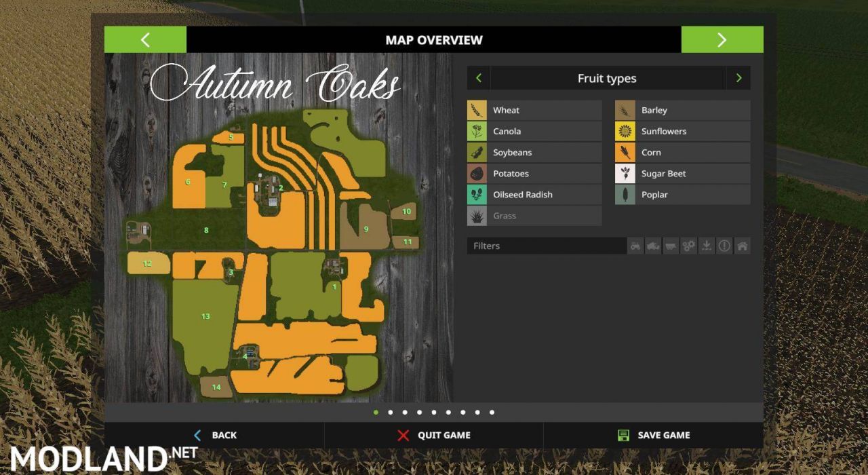The width and height of the screenshot is (868, 475).
Task: Toggle the house map filter icon
Action: (742, 246)
